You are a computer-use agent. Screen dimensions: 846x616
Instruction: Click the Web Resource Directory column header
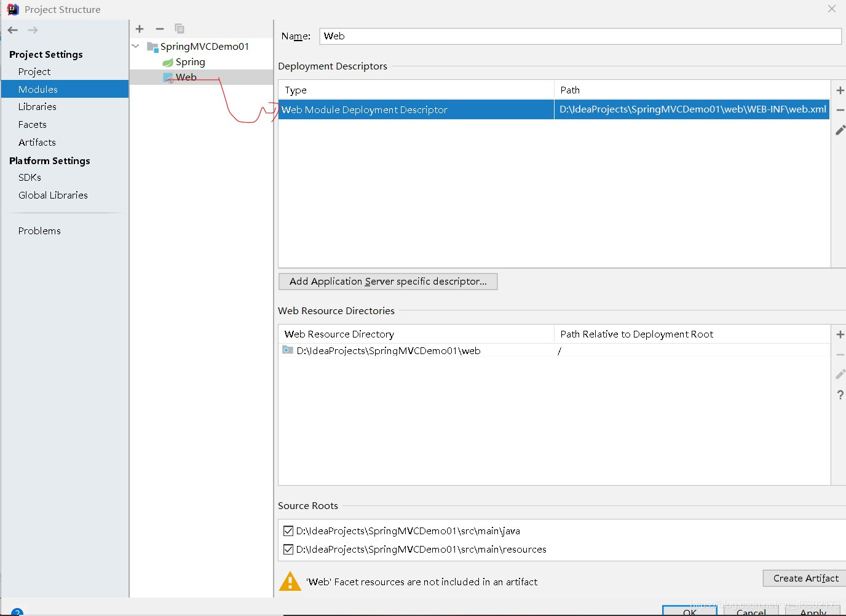(416, 334)
